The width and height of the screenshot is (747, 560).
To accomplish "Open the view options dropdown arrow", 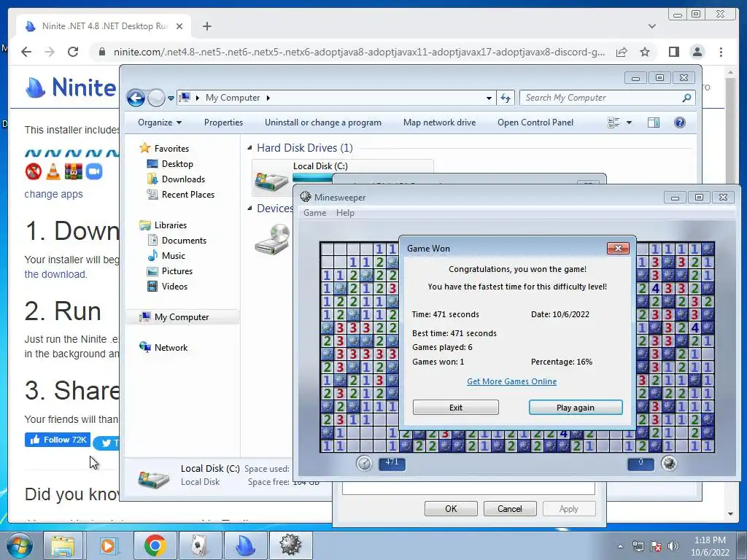I will (629, 122).
